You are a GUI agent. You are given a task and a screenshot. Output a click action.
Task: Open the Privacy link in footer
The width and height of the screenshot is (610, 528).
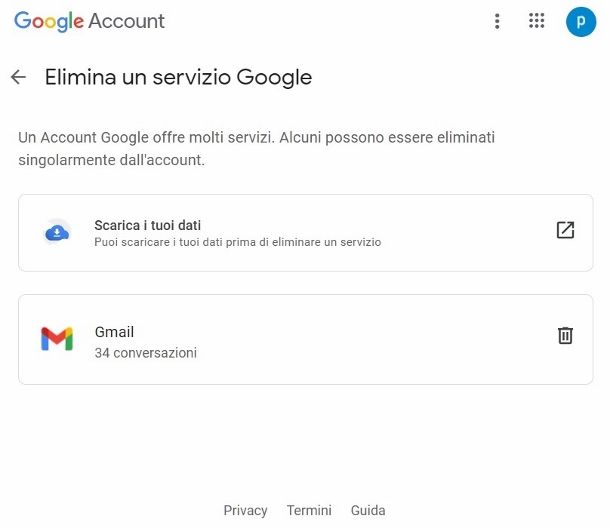click(245, 510)
